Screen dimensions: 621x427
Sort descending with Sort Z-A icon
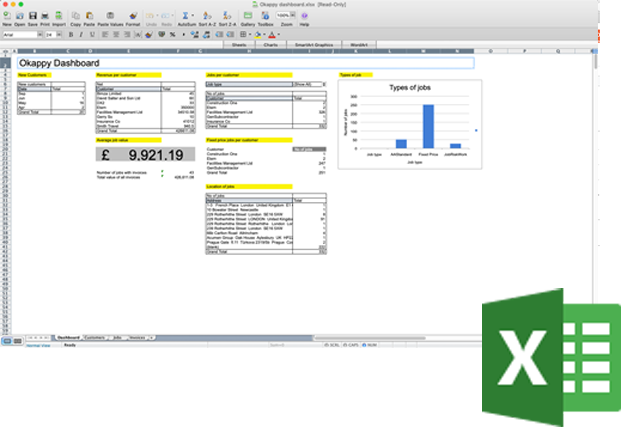227,16
